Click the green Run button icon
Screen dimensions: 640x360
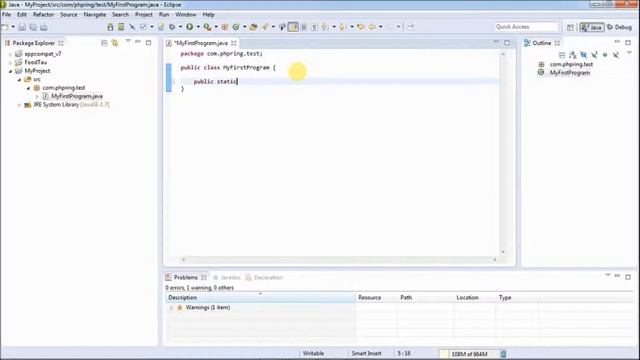pyautogui.click(x=189, y=27)
